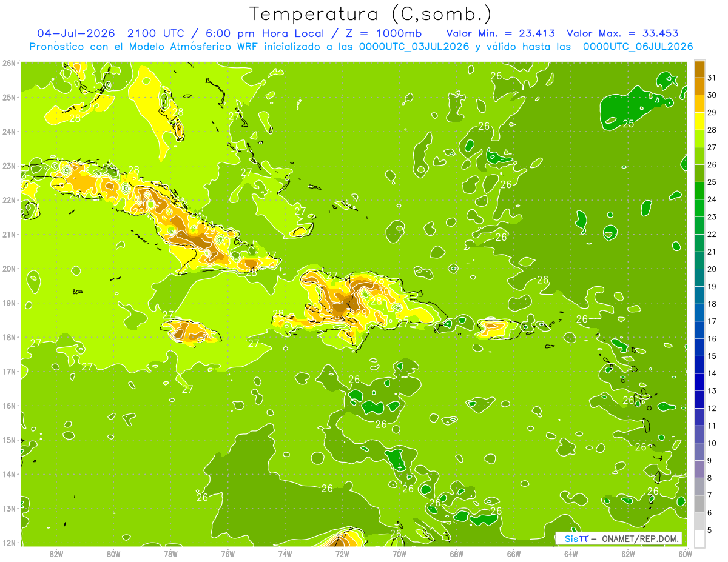This screenshot has width=728, height=562.
Task: Click the "20N" latitude axis label
Action: (x=9, y=269)
